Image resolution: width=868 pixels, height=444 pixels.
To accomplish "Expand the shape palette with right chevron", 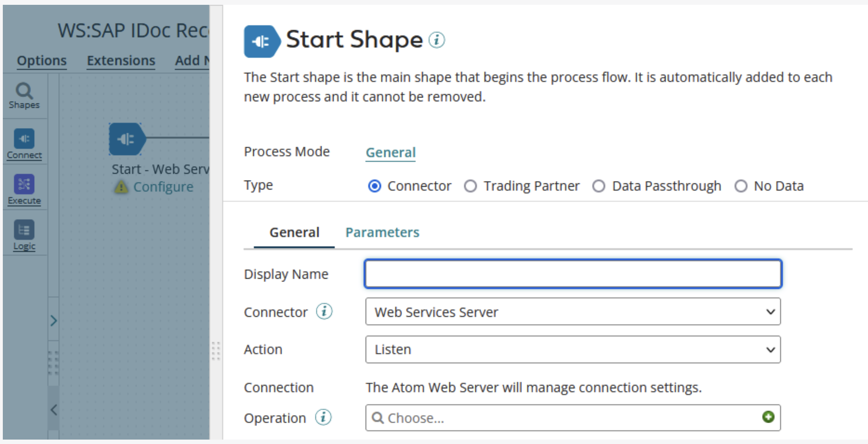I will (53, 320).
